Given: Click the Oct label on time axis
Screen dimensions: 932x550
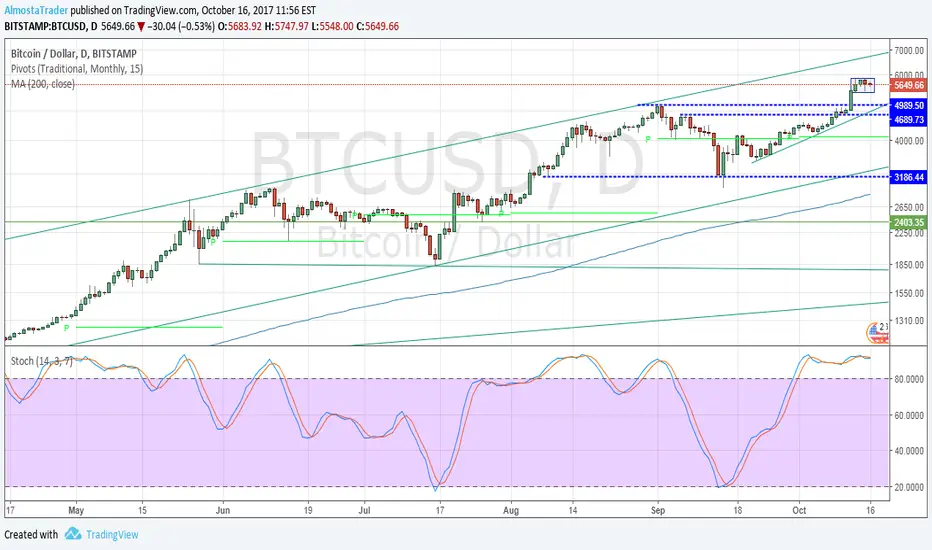Looking at the screenshot, I should (799, 510).
